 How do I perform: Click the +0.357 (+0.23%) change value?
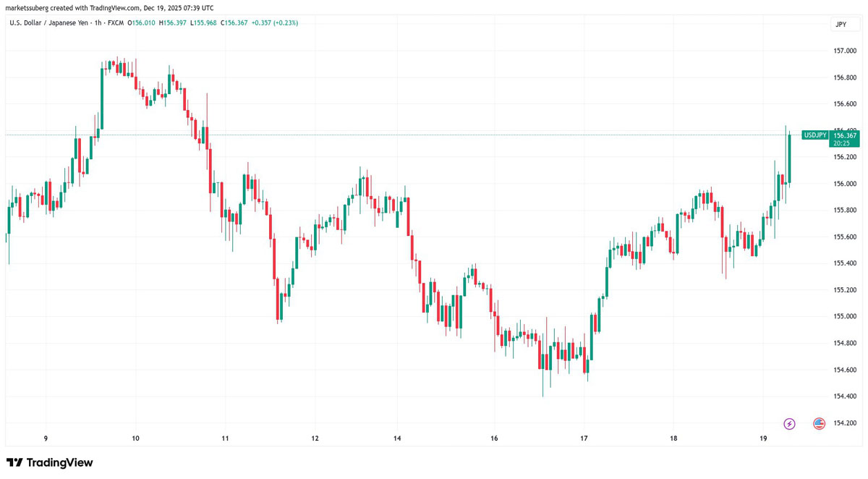click(x=274, y=23)
